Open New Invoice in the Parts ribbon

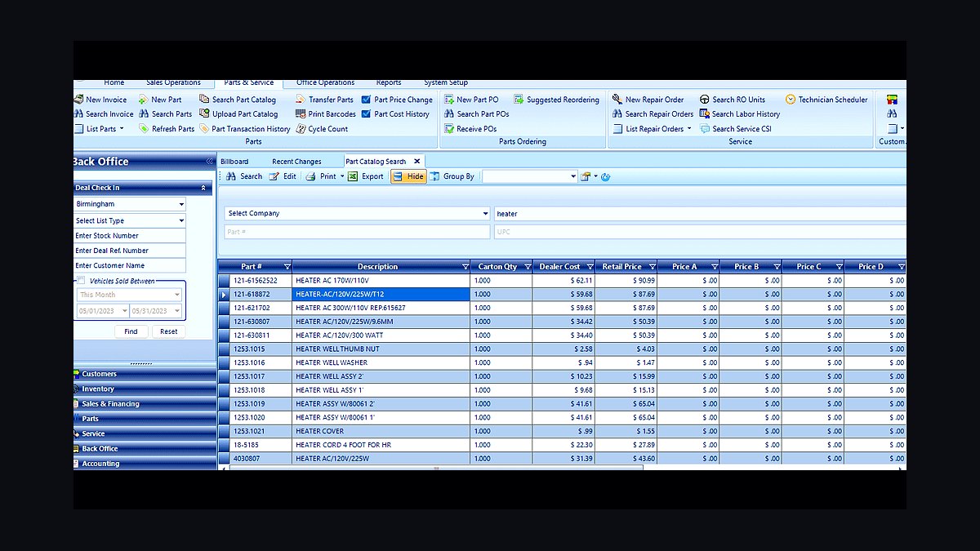tap(100, 100)
